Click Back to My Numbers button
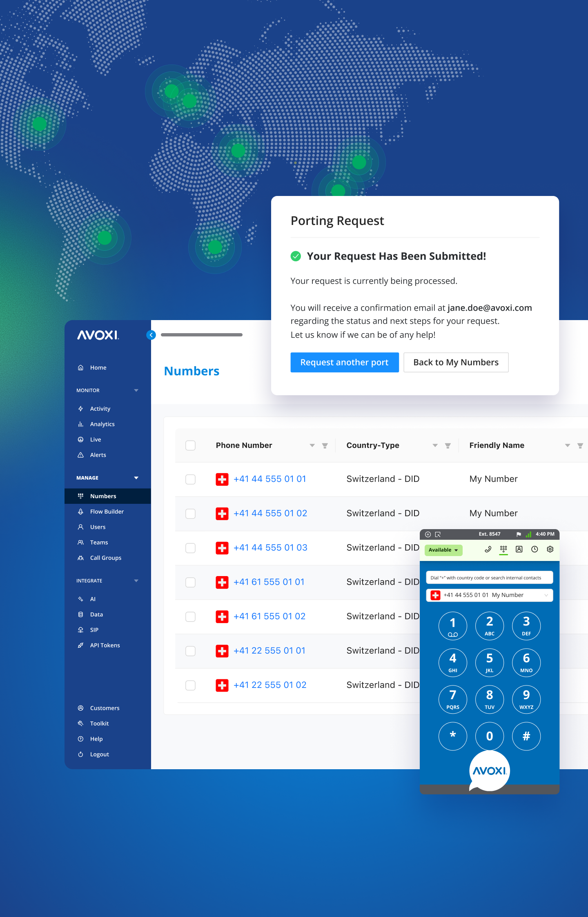 [x=456, y=363]
